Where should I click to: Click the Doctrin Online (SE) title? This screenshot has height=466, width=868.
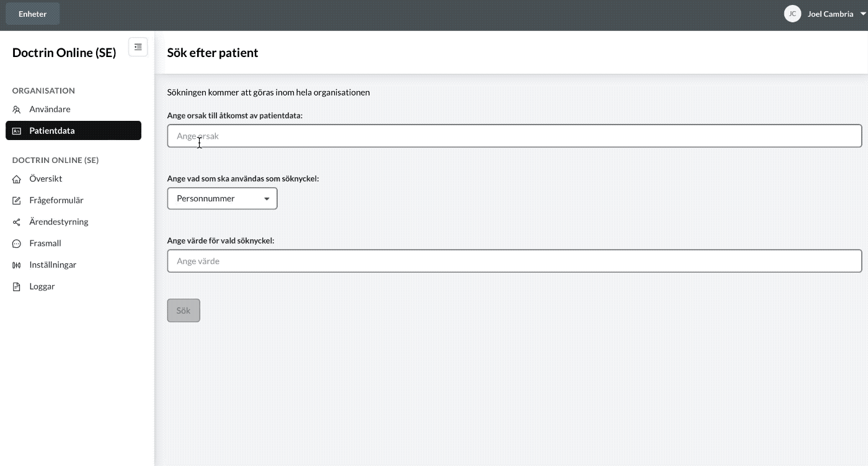64,53
